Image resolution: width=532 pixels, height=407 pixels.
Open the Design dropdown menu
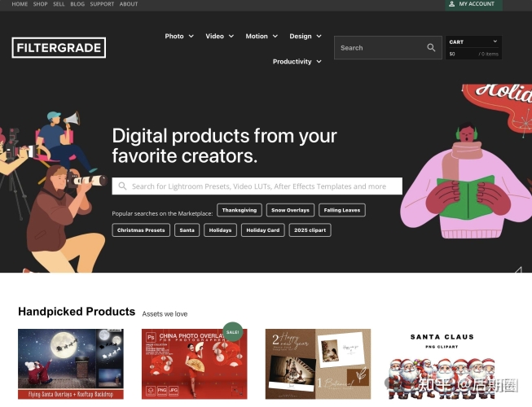tap(306, 37)
